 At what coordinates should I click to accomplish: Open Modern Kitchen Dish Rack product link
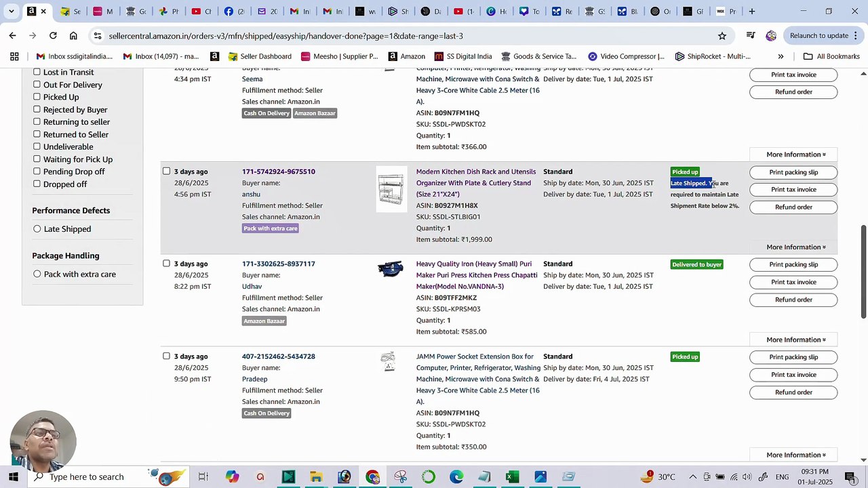coord(476,183)
